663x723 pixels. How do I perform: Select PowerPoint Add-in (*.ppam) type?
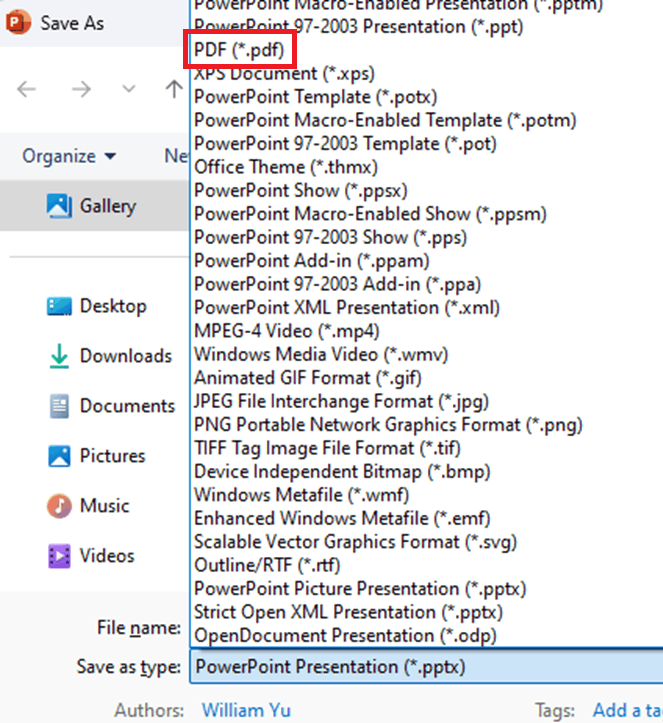[312, 261]
